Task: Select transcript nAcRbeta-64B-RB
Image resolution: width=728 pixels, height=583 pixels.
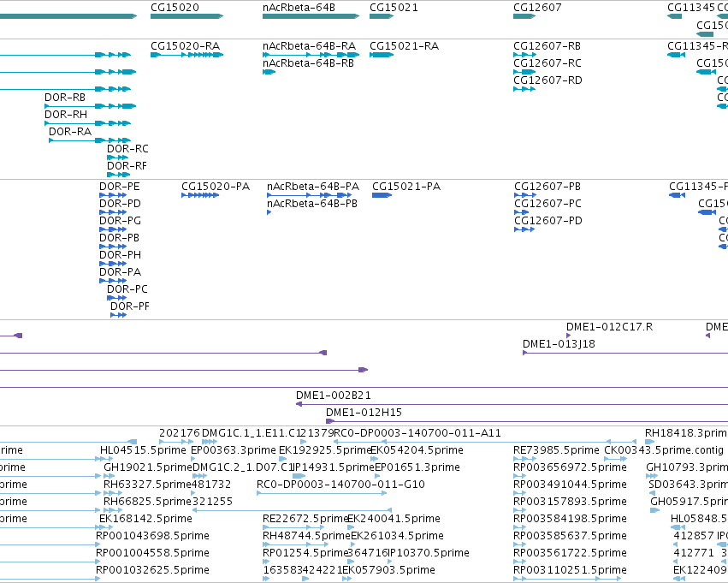Action: (x=269, y=72)
